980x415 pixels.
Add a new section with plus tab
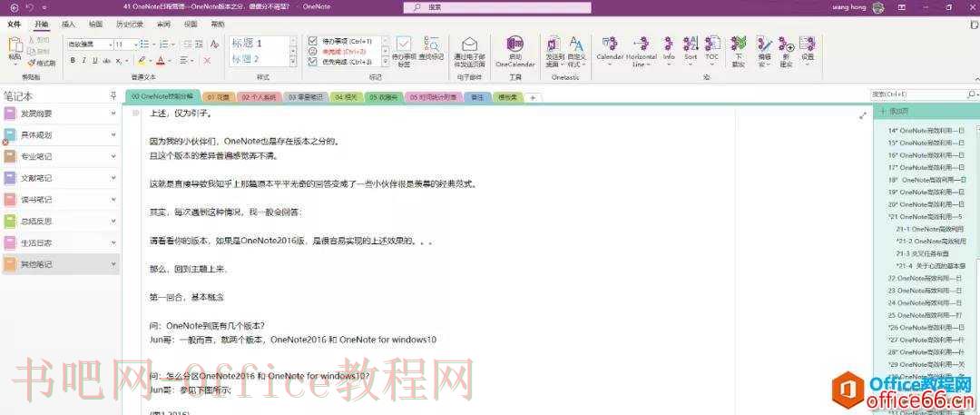(x=533, y=98)
